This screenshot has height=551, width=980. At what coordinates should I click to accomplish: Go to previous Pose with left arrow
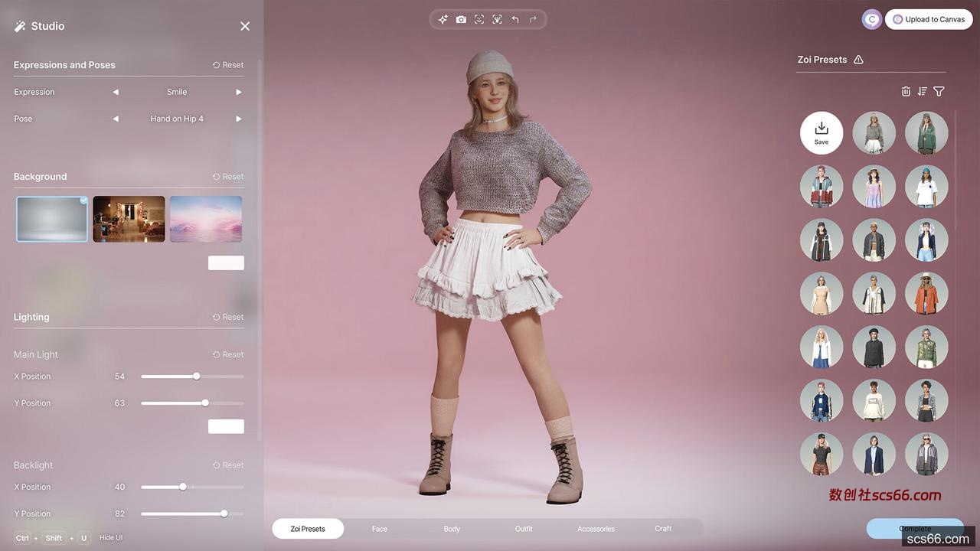pos(116,119)
